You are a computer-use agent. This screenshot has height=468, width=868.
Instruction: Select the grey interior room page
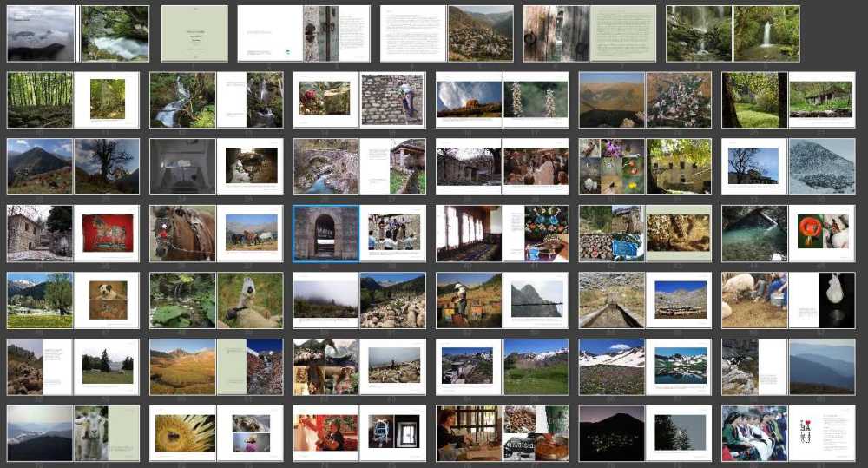(x=182, y=166)
